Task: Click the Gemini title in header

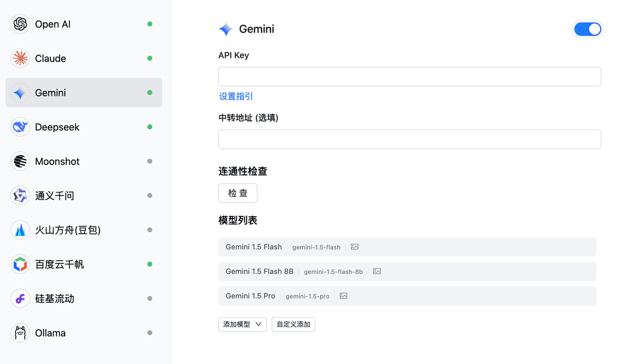Action: (x=257, y=29)
